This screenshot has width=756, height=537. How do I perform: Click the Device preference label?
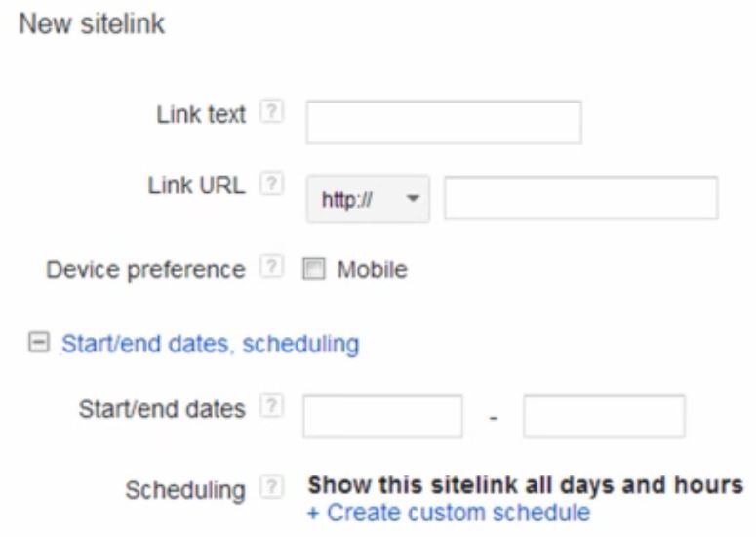click(x=145, y=269)
